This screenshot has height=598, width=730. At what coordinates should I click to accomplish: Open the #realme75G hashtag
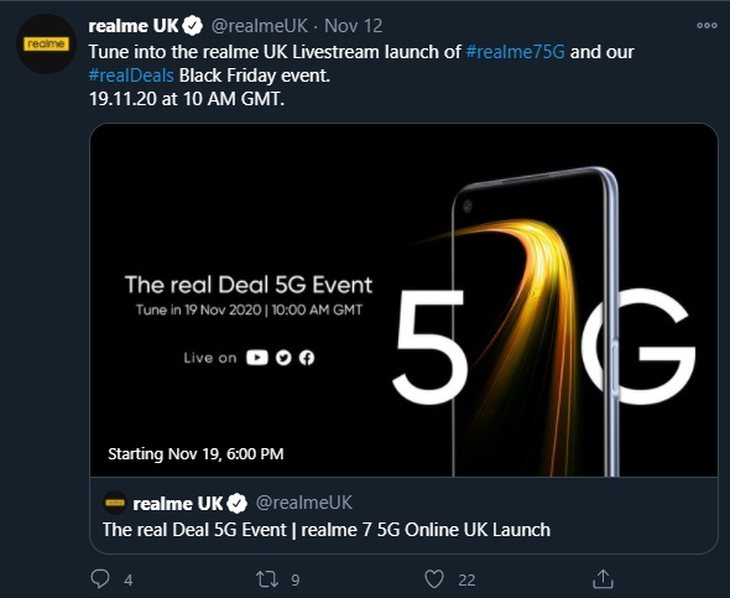(515, 52)
